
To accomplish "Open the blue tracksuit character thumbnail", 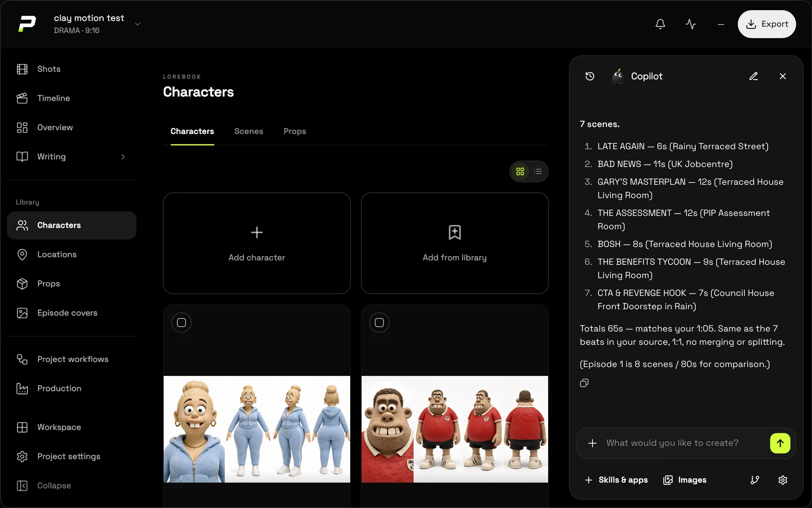I will [257, 429].
